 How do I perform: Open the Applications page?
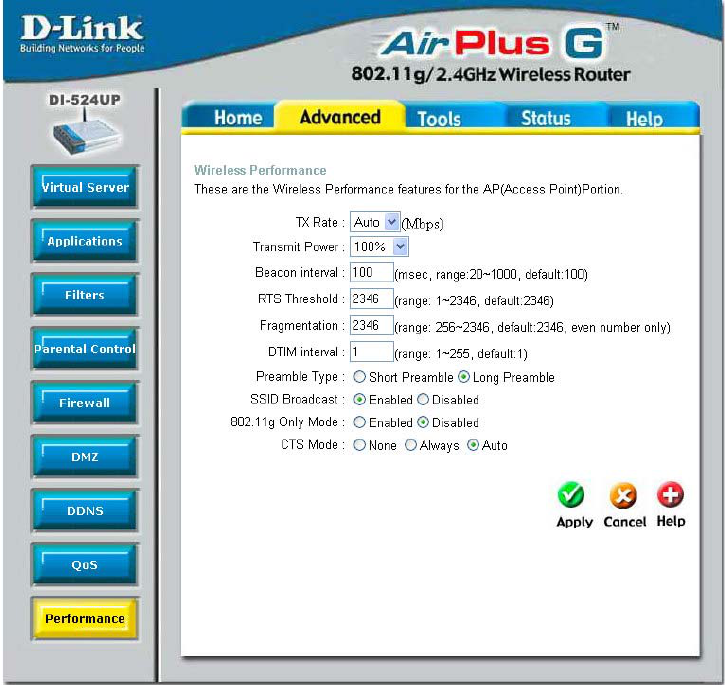point(85,241)
